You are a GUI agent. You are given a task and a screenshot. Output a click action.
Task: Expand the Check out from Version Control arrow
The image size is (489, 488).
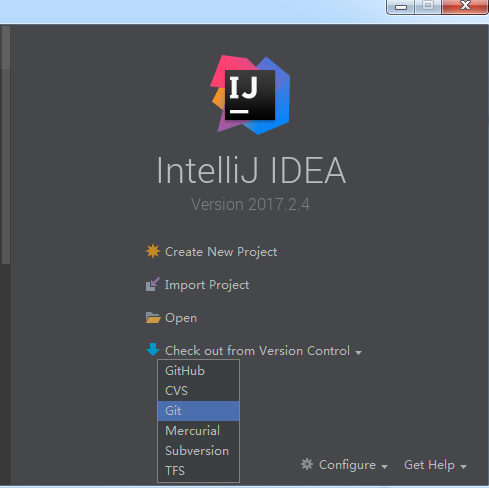pos(359,352)
